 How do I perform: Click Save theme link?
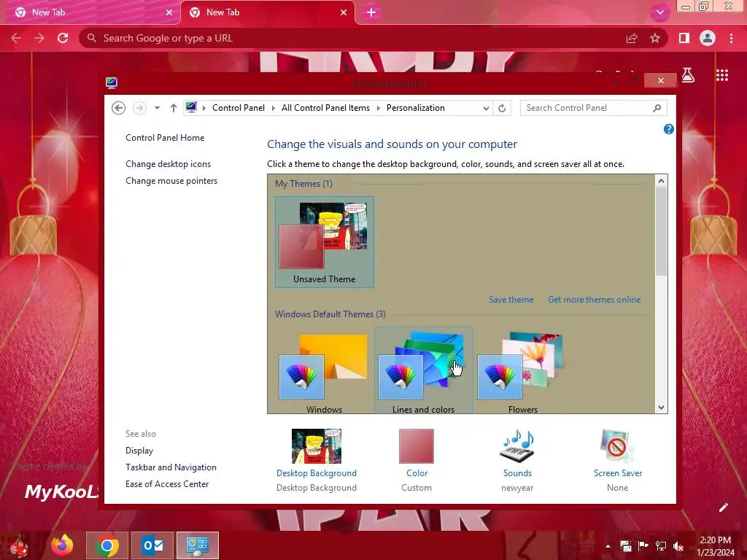[x=511, y=300]
